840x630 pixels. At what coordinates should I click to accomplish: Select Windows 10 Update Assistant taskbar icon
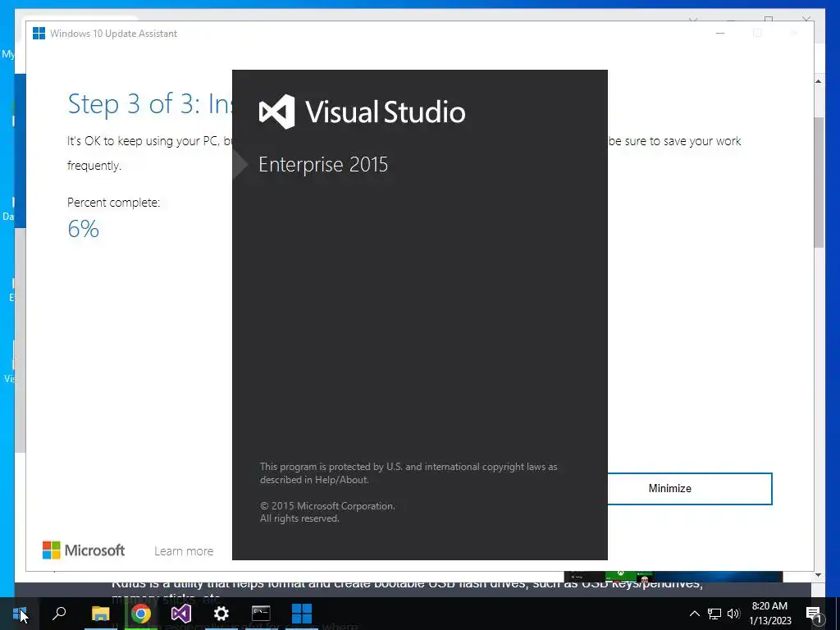tap(302, 614)
